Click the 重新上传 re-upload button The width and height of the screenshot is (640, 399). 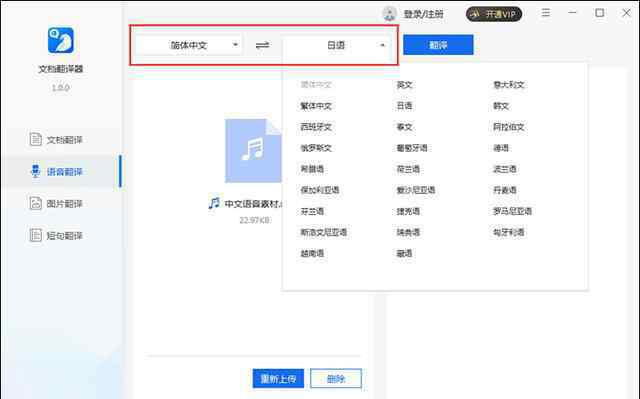[278, 379]
